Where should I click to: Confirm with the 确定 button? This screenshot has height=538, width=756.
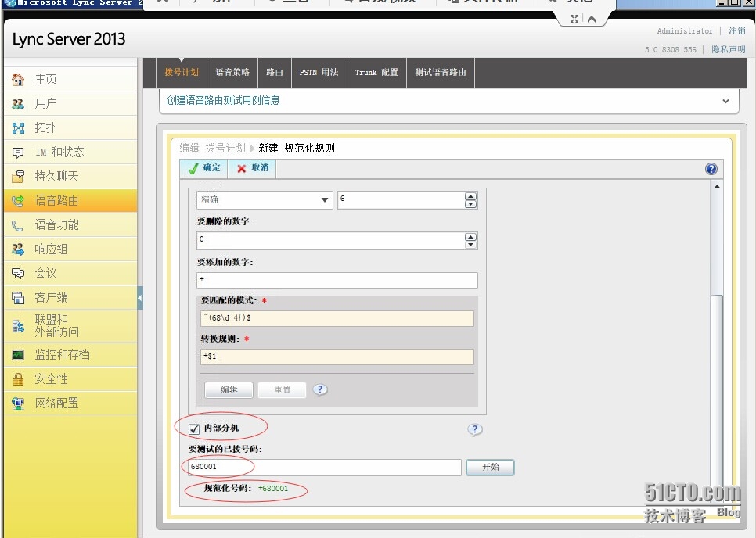[x=204, y=168]
